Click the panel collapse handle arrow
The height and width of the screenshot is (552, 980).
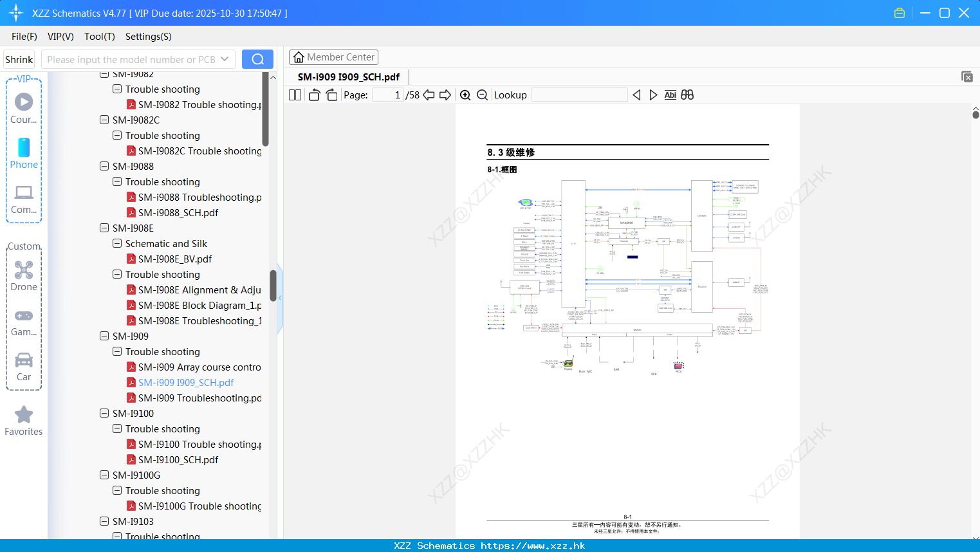click(280, 298)
